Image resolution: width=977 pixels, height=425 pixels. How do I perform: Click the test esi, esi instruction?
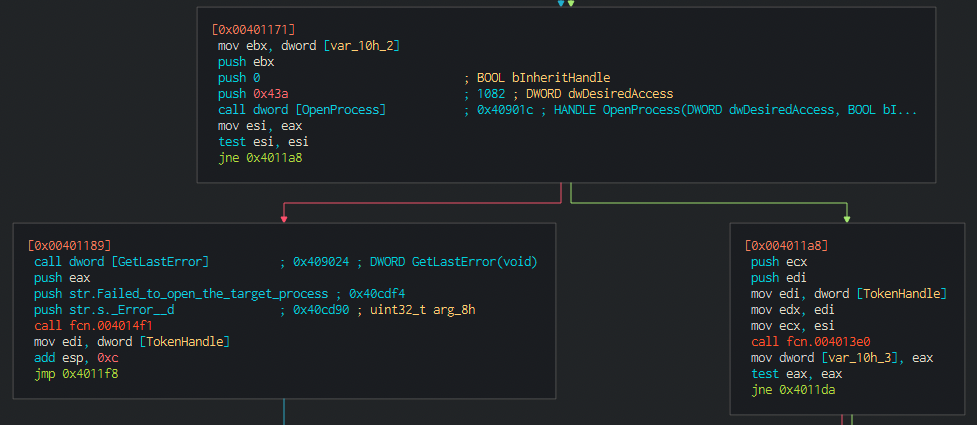click(x=263, y=142)
